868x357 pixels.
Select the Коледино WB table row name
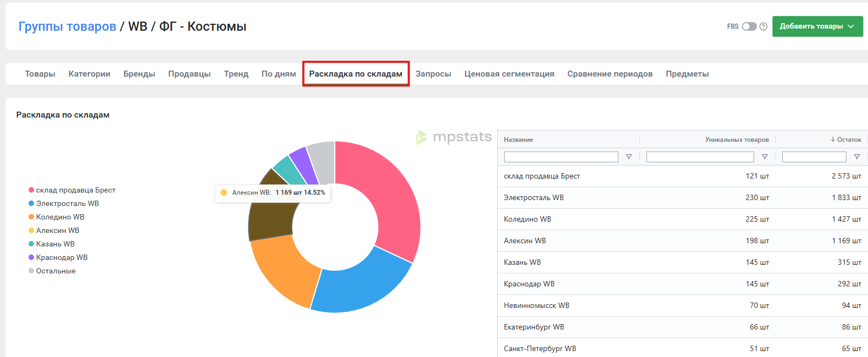[527, 219]
